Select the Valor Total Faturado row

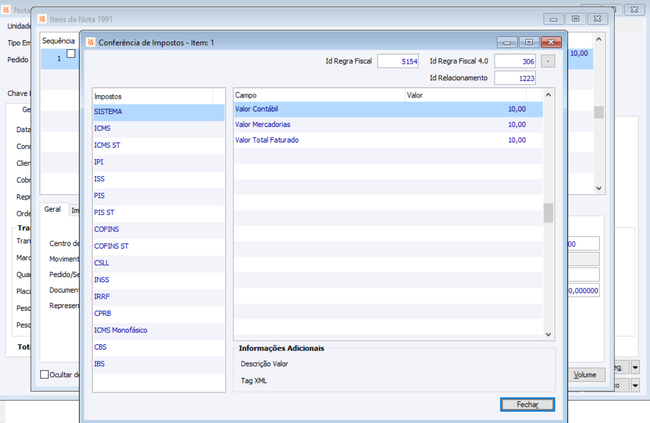[388, 140]
